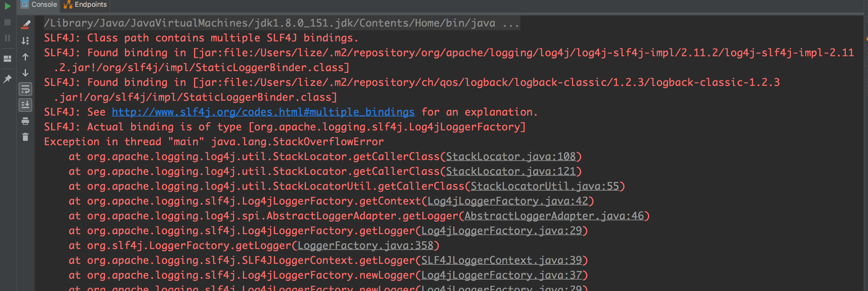Switch to the Console tab
The width and height of the screenshot is (868, 291).
click(x=39, y=5)
